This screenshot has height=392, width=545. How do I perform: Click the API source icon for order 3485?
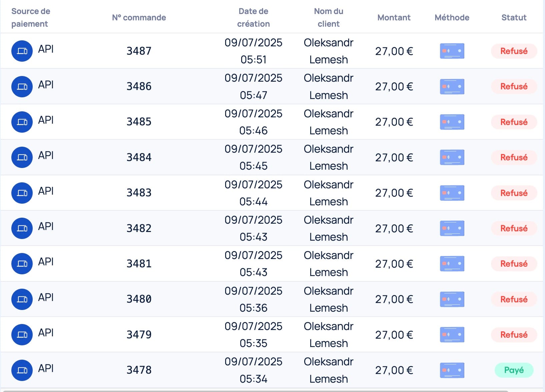click(x=22, y=122)
